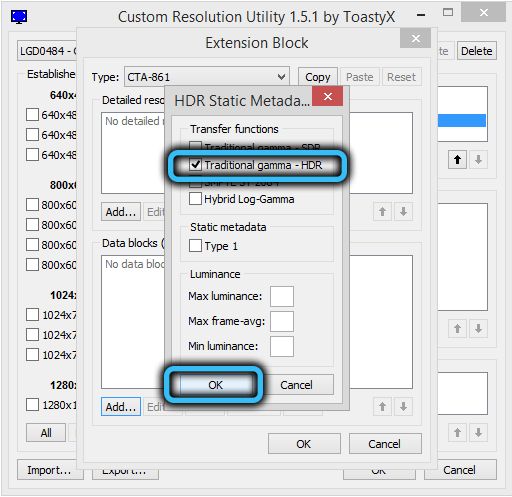The image size is (512, 497).
Task: Click the Max luminance input field
Action: tap(282, 296)
